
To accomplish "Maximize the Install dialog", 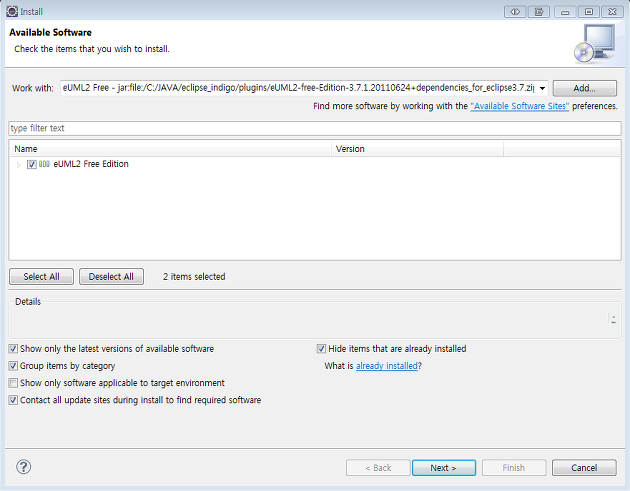I will (x=589, y=12).
